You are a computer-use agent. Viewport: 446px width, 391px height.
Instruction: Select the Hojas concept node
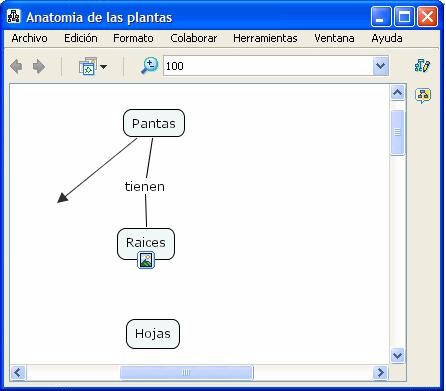tap(153, 334)
